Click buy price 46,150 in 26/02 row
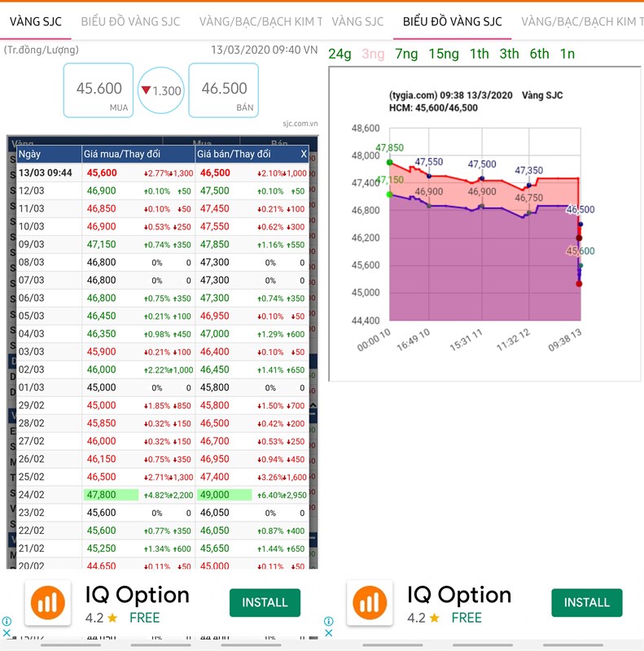This screenshot has height=651, width=644. (x=102, y=459)
